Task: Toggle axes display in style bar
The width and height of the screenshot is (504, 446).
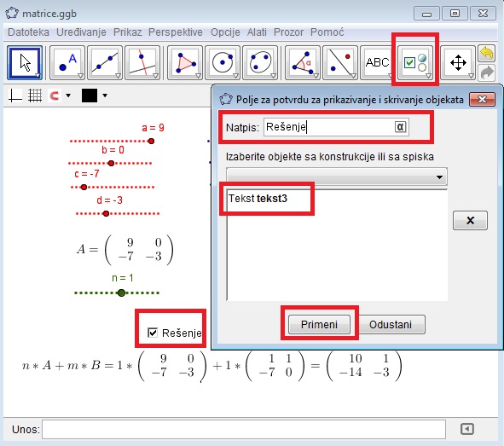Action: [x=14, y=96]
